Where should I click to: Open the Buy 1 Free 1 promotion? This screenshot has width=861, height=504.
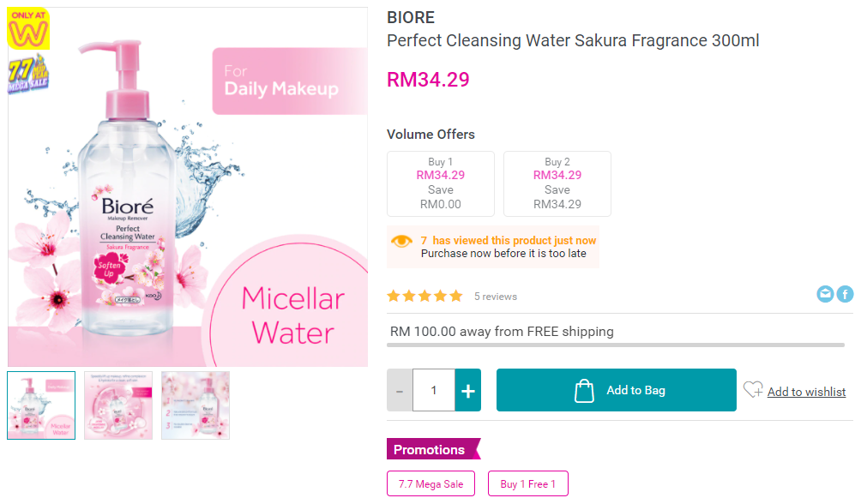click(527, 484)
